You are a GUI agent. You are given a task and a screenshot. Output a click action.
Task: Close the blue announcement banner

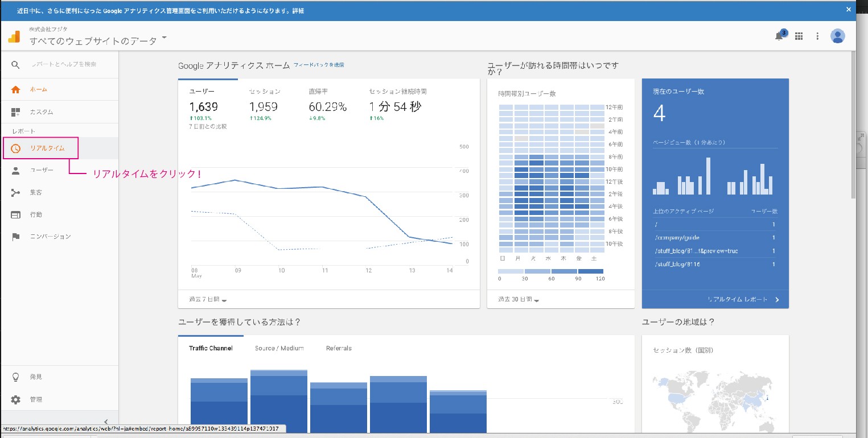coord(849,9)
